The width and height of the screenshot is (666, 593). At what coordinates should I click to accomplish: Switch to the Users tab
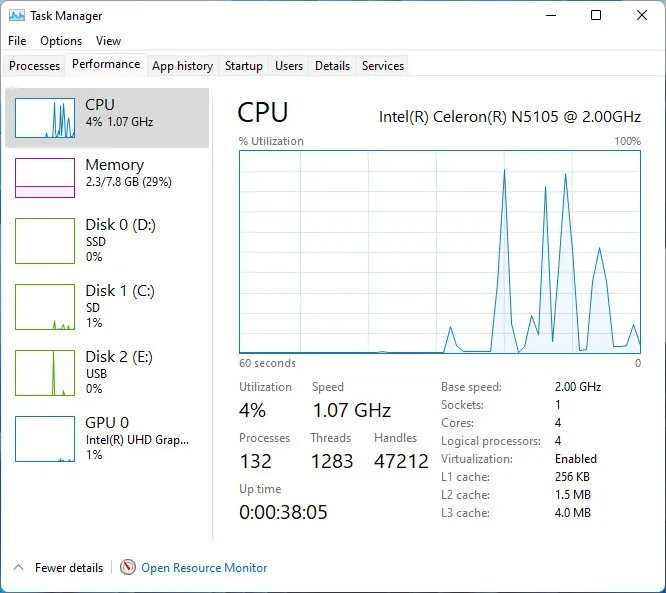pyautogui.click(x=289, y=66)
